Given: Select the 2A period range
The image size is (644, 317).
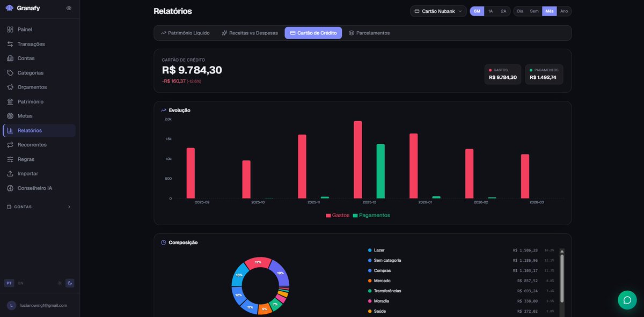Looking at the screenshot, I should tap(503, 11).
